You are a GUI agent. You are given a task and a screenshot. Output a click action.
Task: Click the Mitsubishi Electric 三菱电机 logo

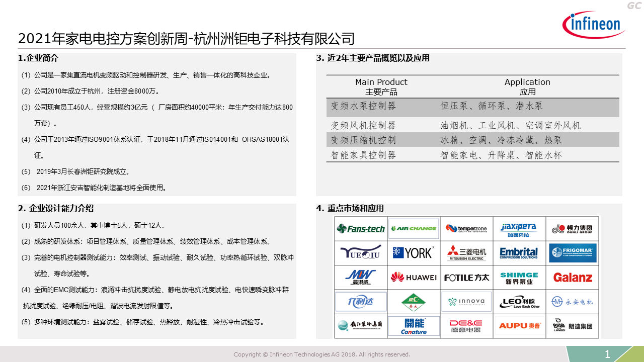466,253
